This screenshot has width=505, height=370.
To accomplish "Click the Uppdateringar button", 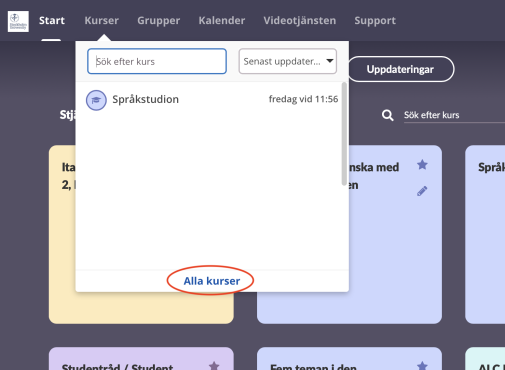I will [x=400, y=69].
